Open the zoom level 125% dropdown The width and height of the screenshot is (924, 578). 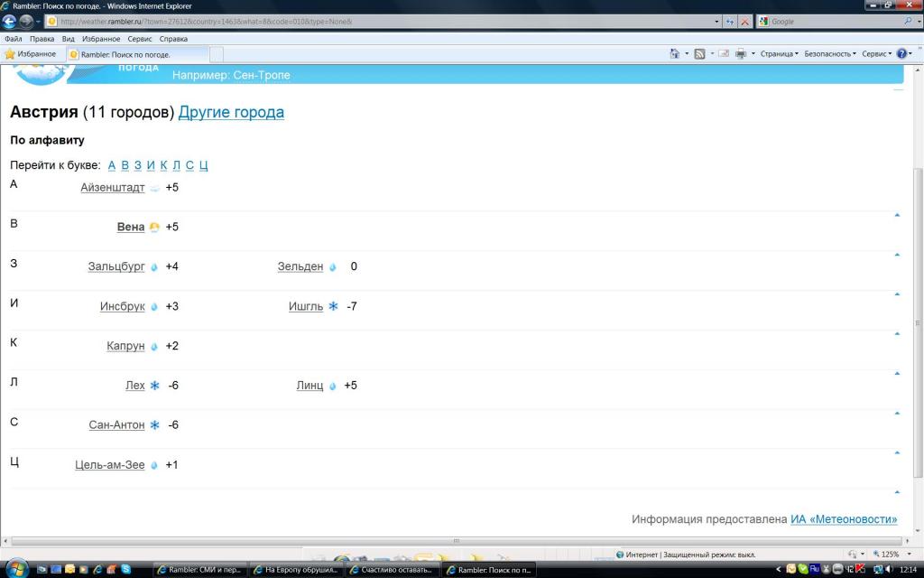(890, 555)
